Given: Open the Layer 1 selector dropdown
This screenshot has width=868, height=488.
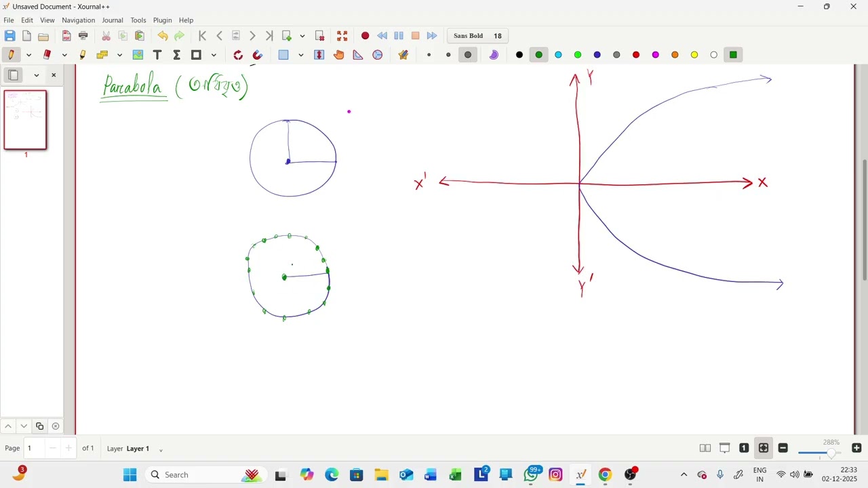Looking at the screenshot, I should [x=161, y=449].
